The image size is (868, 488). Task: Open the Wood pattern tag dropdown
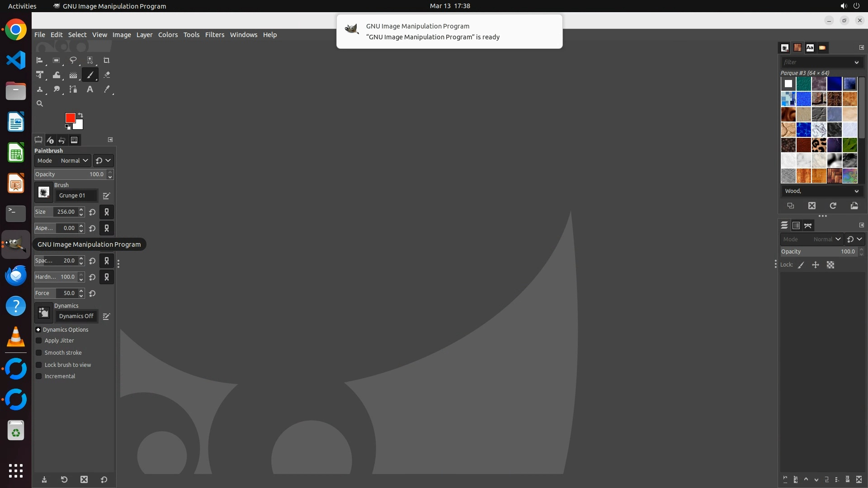click(856, 191)
